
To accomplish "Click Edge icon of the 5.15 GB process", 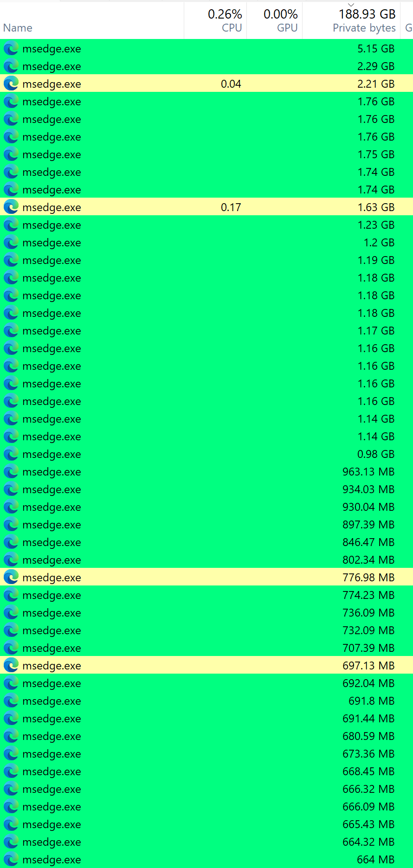I will click(11, 49).
